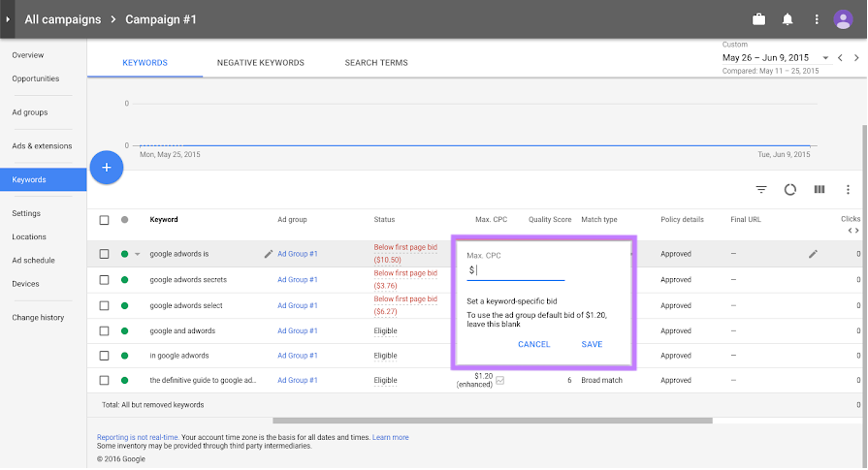The width and height of the screenshot is (868, 470).
Task: Open the date range dropdown arrow
Action: tap(825, 58)
